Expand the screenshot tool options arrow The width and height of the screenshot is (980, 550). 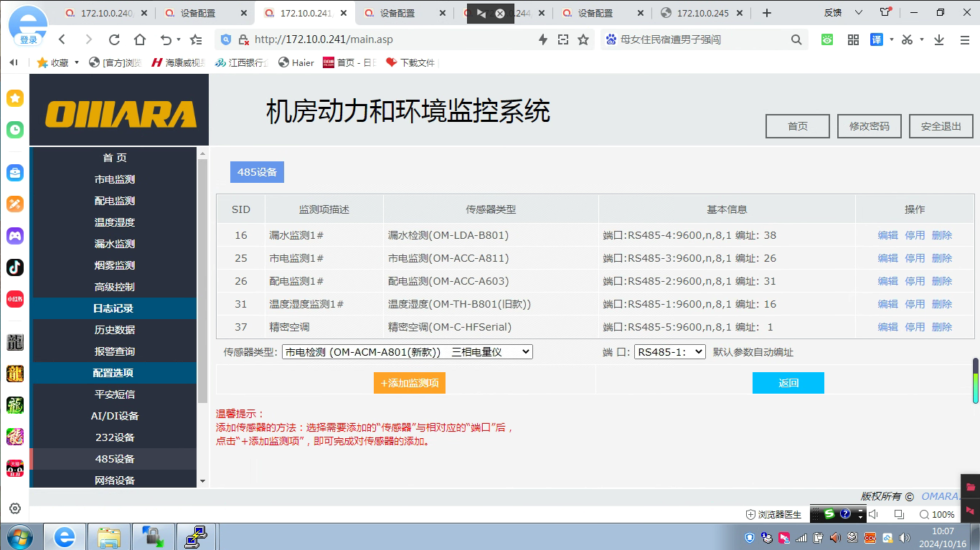[x=922, y=39]
